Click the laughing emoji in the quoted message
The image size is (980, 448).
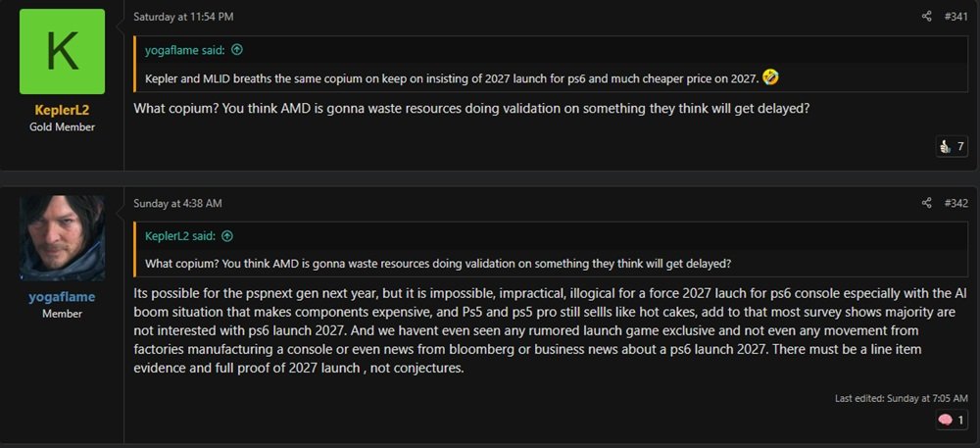pos(772,77)
